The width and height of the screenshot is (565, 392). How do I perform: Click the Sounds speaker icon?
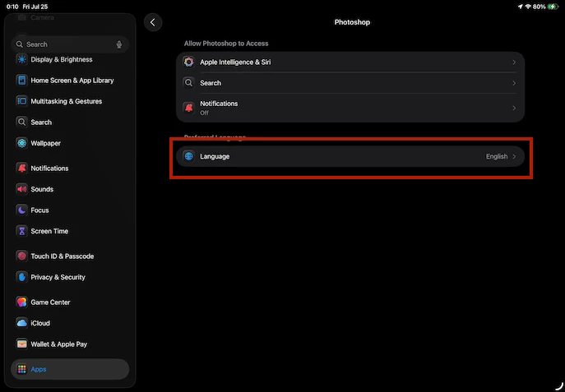point(21,189)
